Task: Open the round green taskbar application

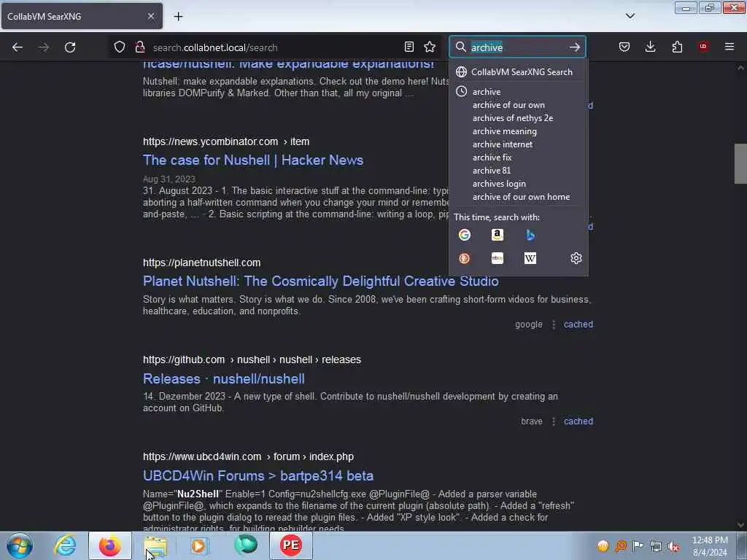Action: pos(245,545)
